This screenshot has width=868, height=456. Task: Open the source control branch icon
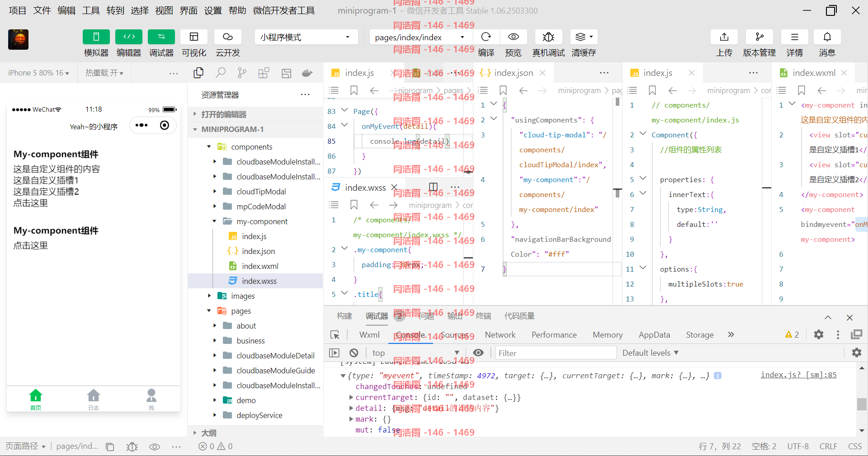coord(242,73)
